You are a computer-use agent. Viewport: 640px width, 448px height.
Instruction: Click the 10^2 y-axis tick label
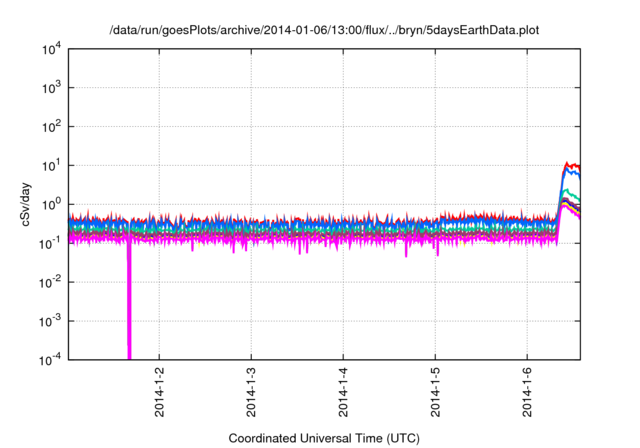(52, 127)
